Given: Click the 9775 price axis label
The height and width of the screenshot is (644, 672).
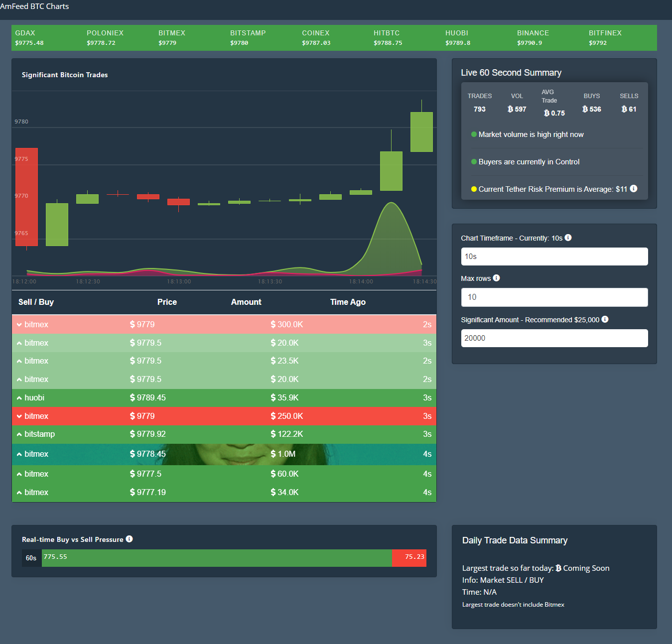Looking at the screenshot, I should [21, 159].
